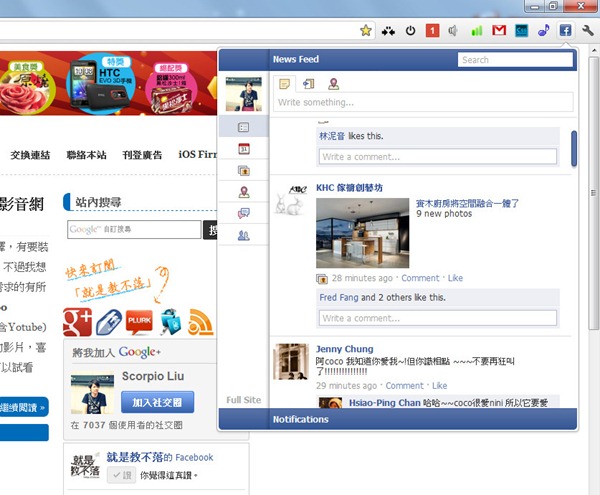Image resolution: width=600 pixels, height=495 pixels.
Task: Click the Plurk social icon
Action: pos(139,322)
